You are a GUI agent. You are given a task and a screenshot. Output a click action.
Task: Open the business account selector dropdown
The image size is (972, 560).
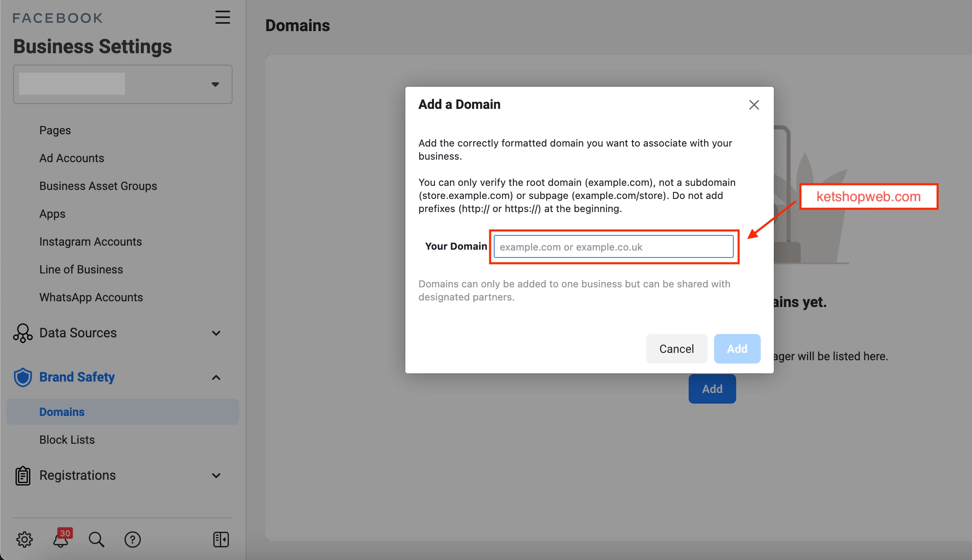[123, 84]
